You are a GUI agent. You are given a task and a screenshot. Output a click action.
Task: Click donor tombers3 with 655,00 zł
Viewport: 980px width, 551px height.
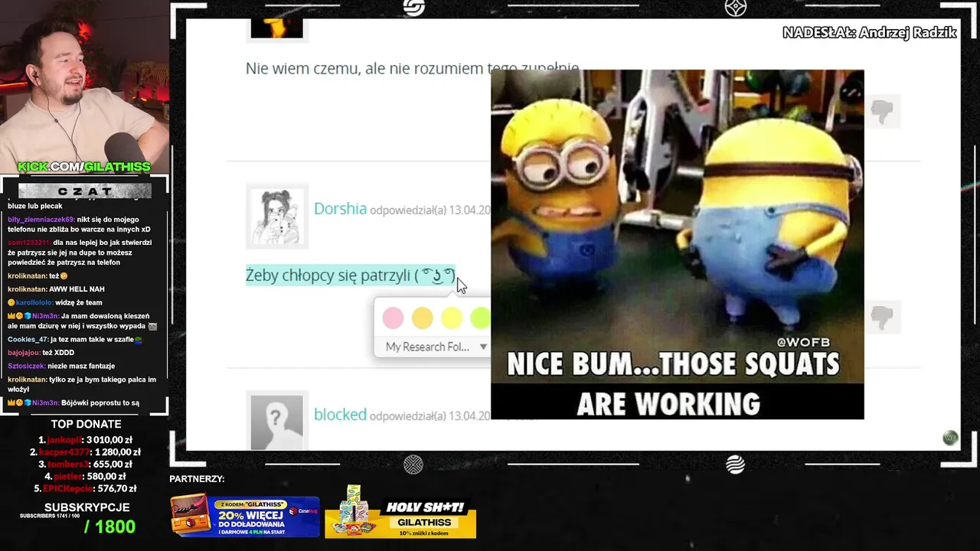tap(85, 464)
